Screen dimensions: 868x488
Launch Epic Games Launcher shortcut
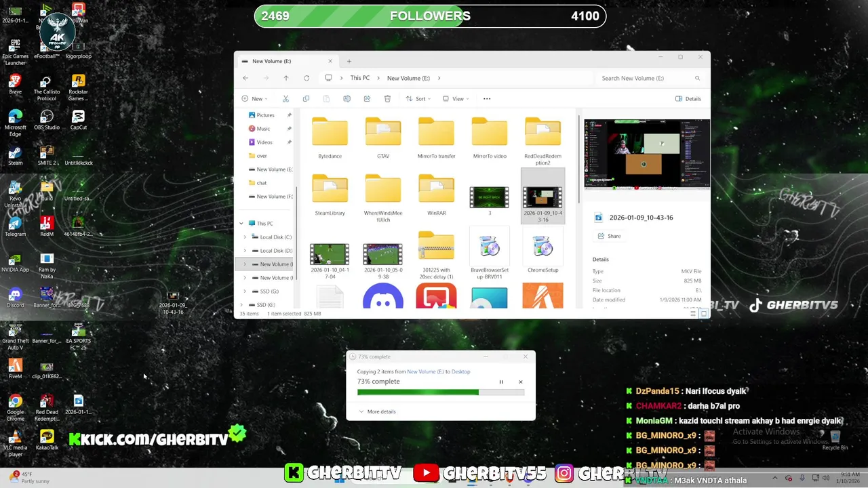(15, 53)
